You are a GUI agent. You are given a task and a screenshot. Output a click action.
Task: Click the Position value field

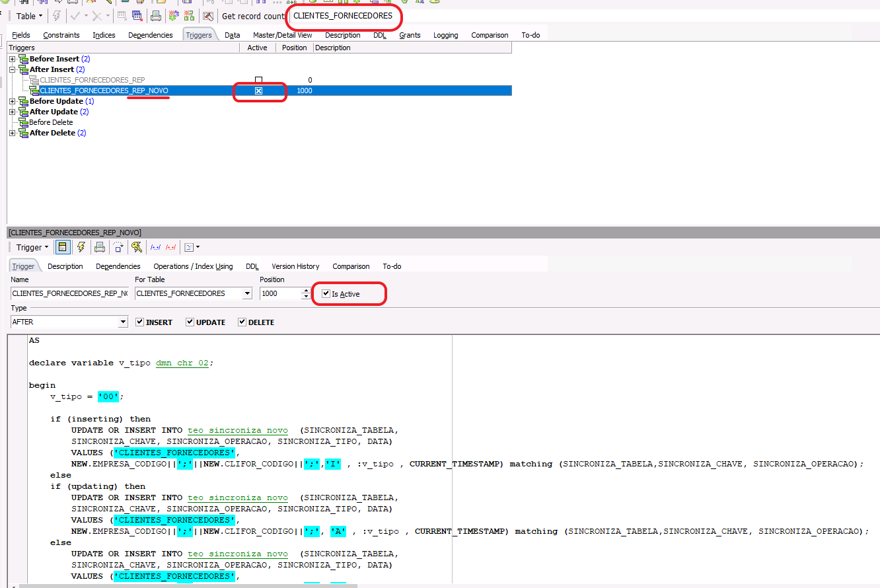pyautogui.click(x=280, y=293)
